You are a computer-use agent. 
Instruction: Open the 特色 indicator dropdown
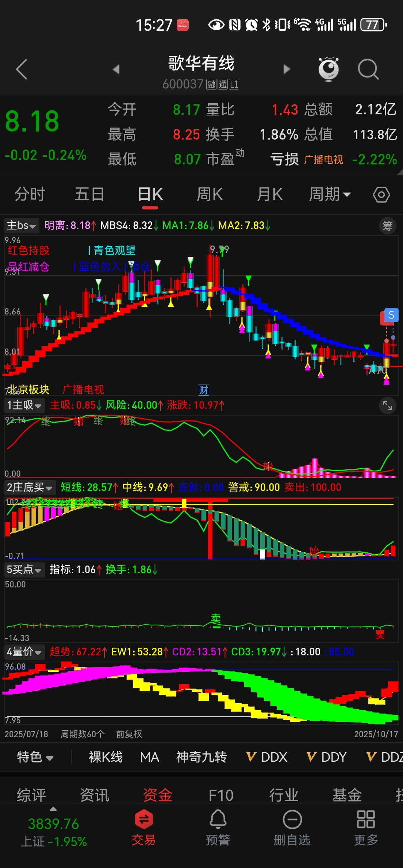35,757
